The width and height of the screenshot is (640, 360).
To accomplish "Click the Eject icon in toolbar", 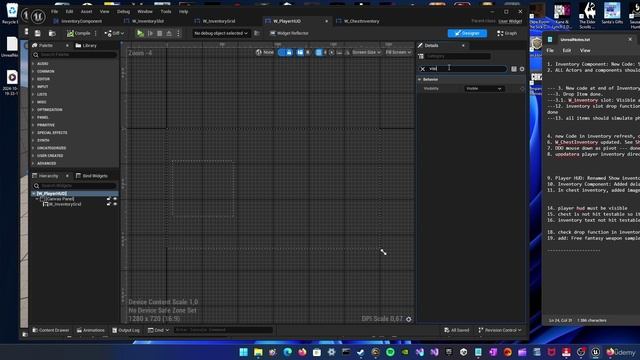I will (169, 33).
